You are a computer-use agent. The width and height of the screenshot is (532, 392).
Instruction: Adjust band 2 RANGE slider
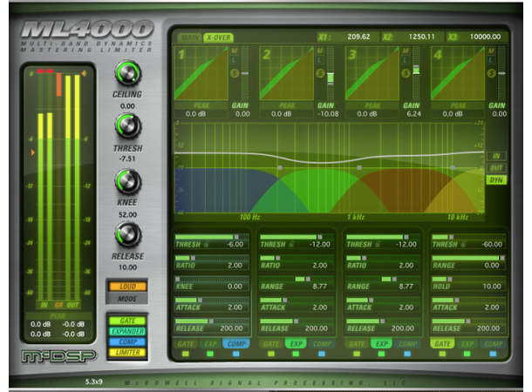point(297,279)
